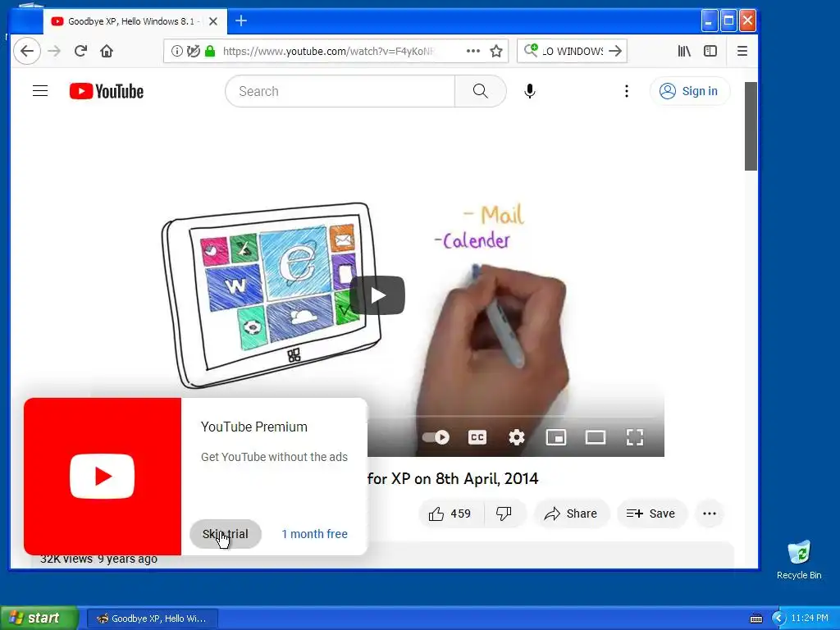Click the YouTube logo
This screenshot has width=840, height=630.
(107, 92)
